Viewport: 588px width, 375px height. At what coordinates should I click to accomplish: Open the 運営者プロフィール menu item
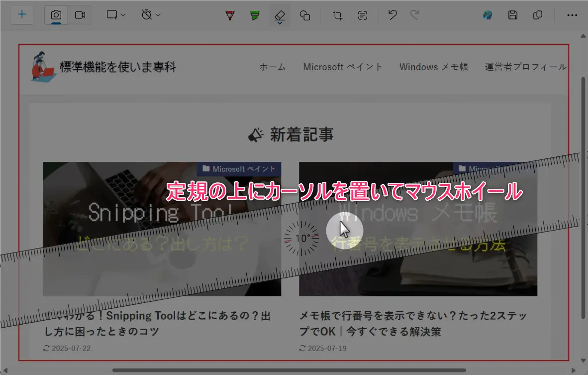click(x=526, y=67)
